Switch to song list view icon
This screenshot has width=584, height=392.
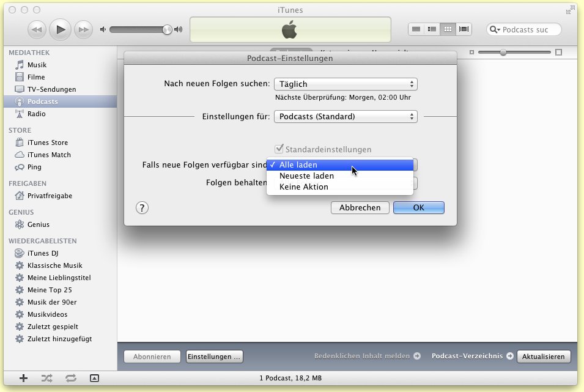[x=416, y=29]
